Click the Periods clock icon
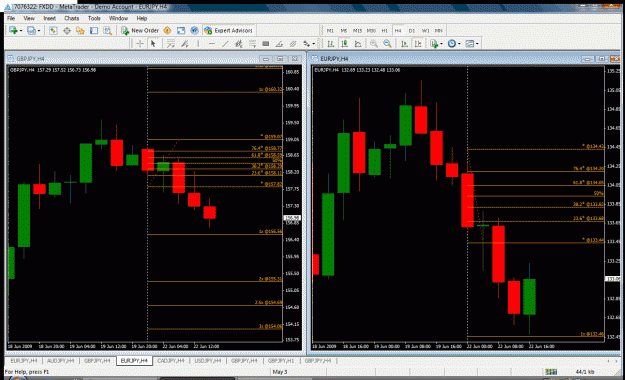The height and width of the screenshot is (380, 625). (452, 43)
